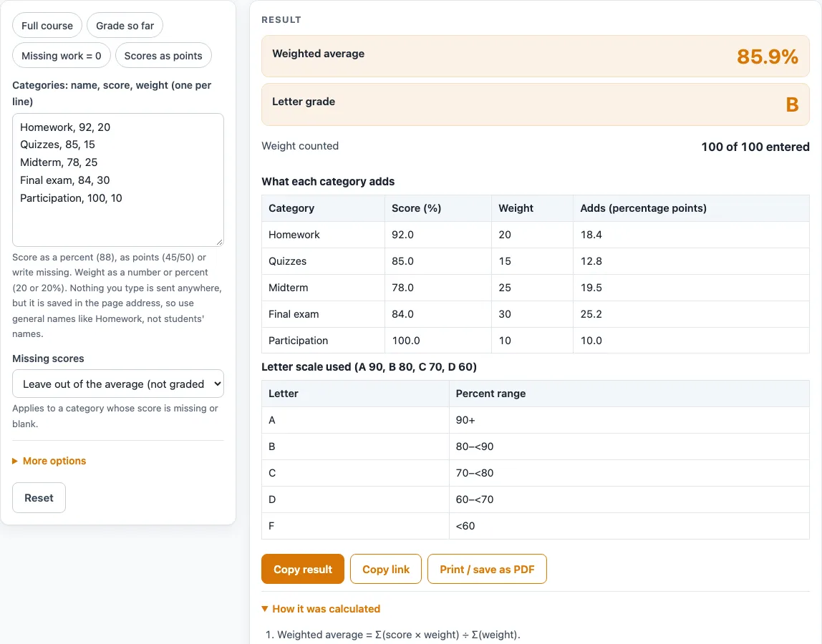
Task: Click the 90+ range for letter A
Action: tap(465, 420)
